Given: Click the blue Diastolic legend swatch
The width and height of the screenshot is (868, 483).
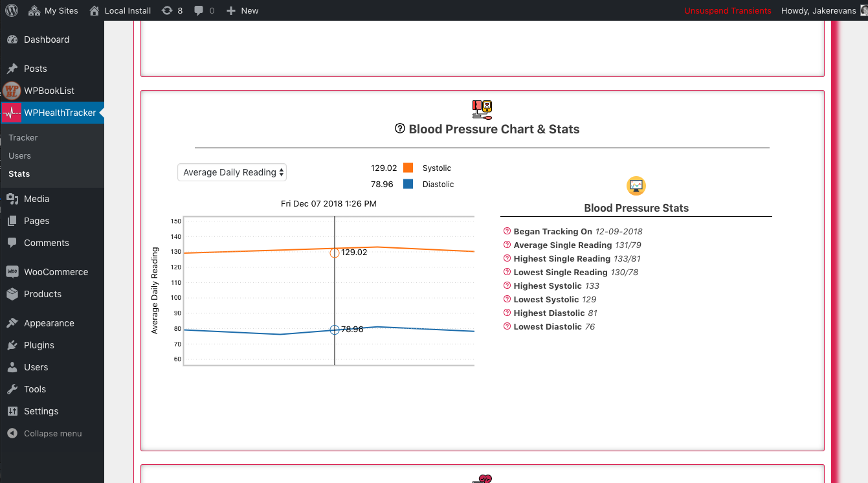Looking at the screenshot, I should click(x=408, y=184).
